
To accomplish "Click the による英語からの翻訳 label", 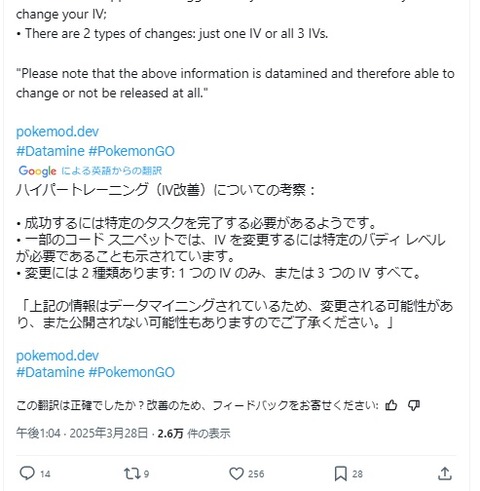I will [x=111, y=171].
